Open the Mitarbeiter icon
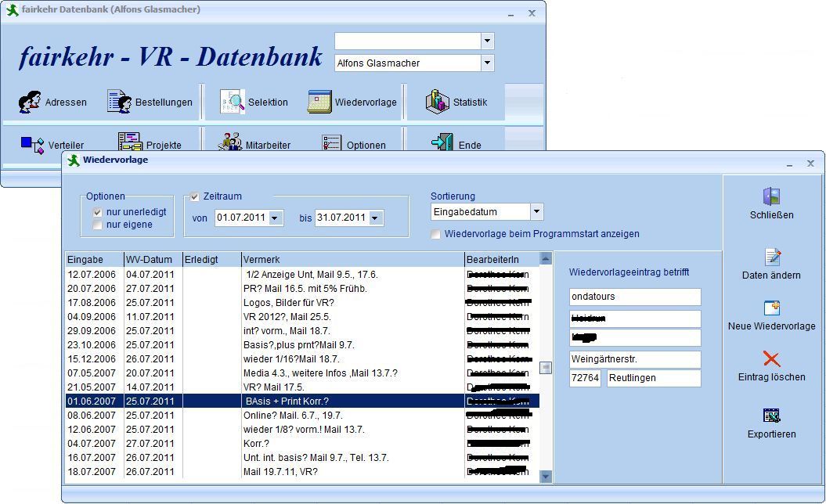This screenshot has height=504, width=826. tap(229, 142)
